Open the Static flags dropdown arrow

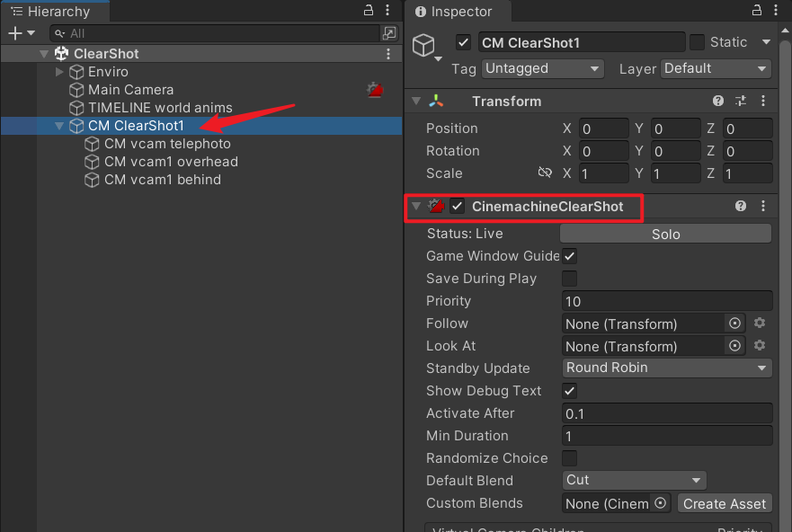tap(766, 42)
